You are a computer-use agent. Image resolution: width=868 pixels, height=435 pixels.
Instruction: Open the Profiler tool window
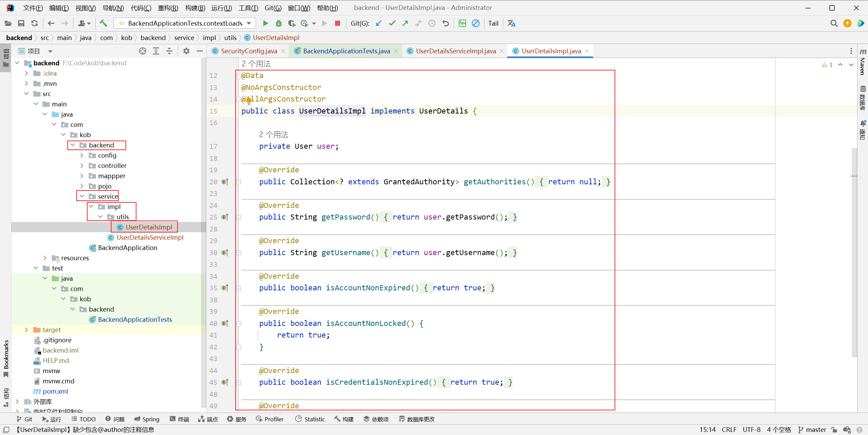pos(270,419)
